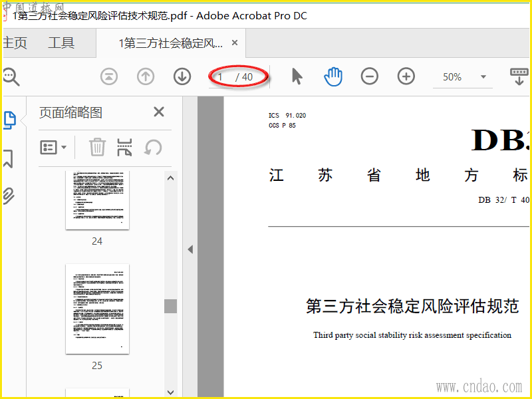Select page 24 thumbnail
The width and height of the screenshot is (532, 399).
click(x=97, y=200)
